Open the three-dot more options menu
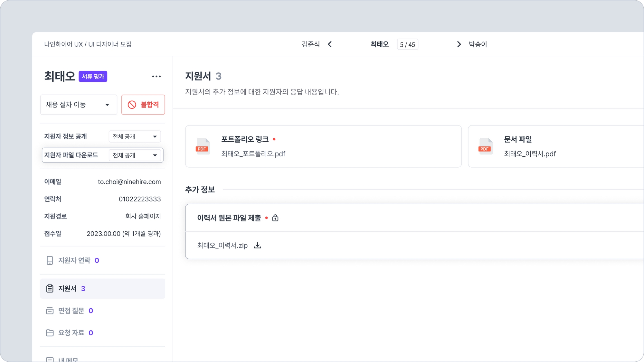This screenshot has width=644, height=362. (x=156, y=77)
